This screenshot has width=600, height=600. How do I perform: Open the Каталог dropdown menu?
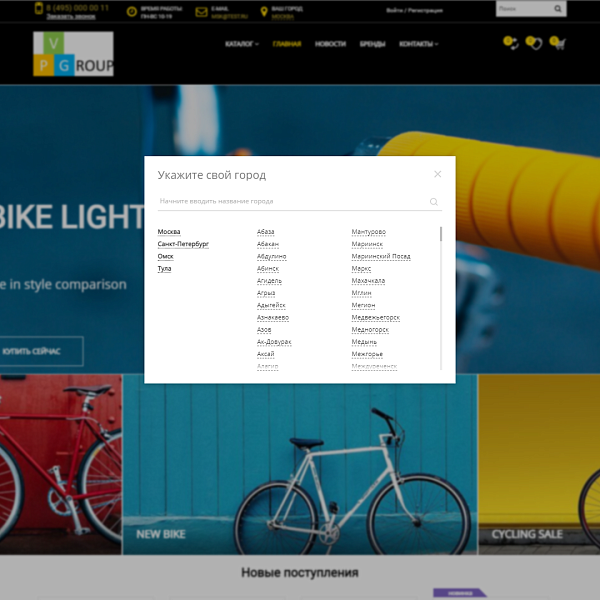click(x=241, y=44)
